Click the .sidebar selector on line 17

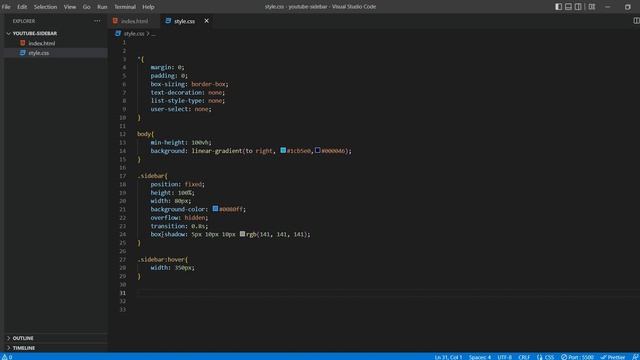pyautogui.click(x=152, y=176)
